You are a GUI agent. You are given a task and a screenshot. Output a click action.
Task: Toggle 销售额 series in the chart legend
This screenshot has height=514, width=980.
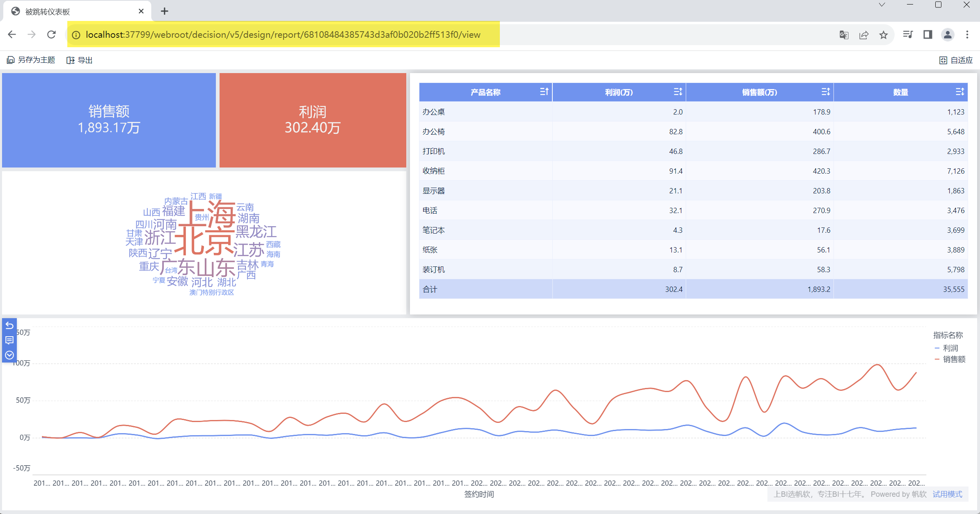pos(953,359)
